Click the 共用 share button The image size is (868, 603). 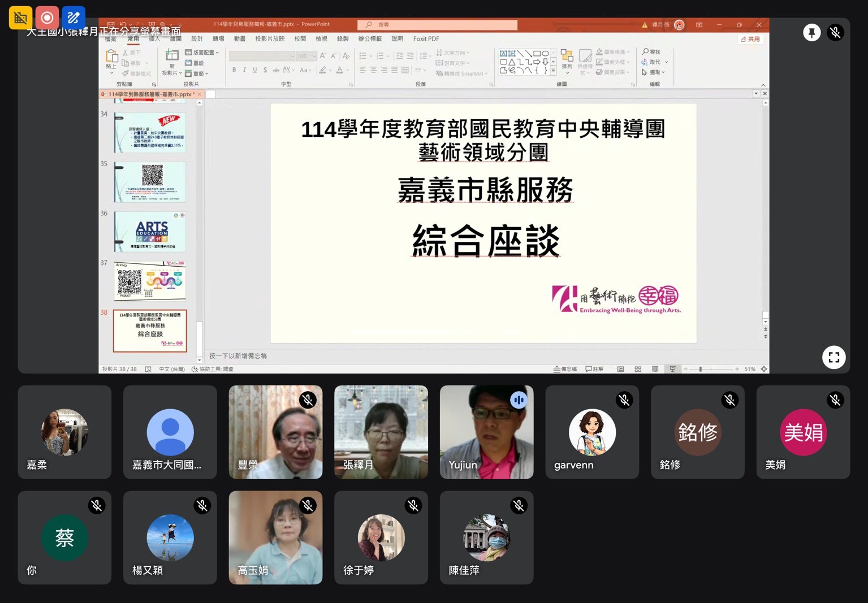point(750,39)
